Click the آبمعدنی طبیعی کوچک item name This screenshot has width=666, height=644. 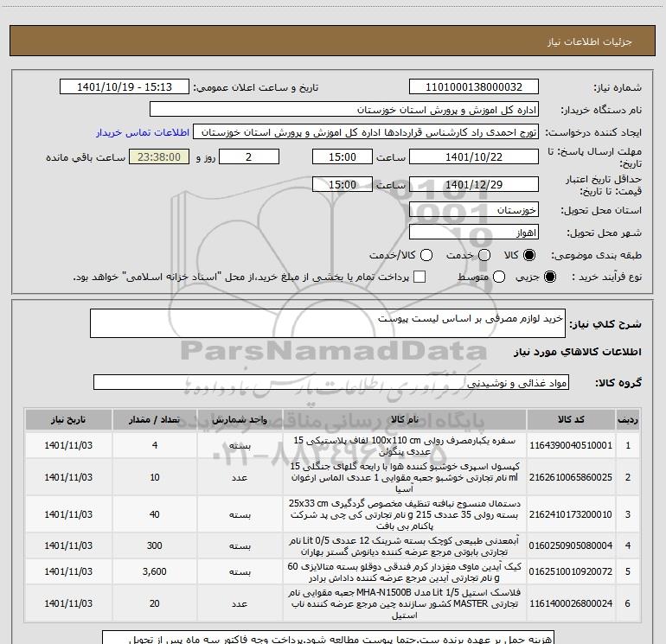point(405,546)
